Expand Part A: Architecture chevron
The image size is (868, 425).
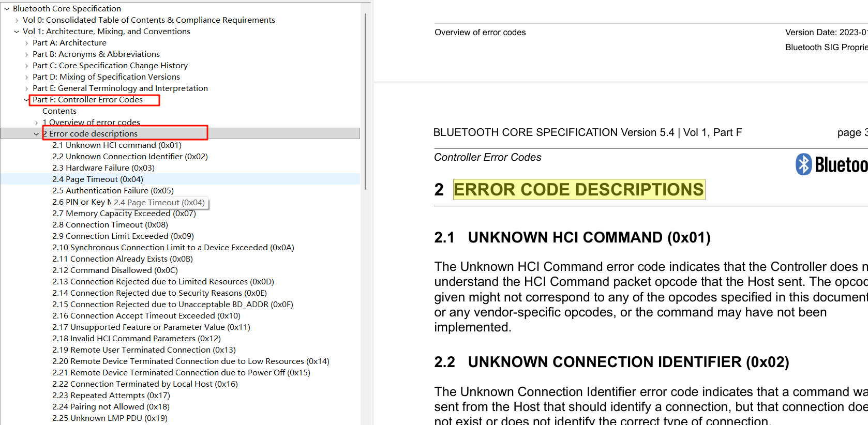point(26,43)
